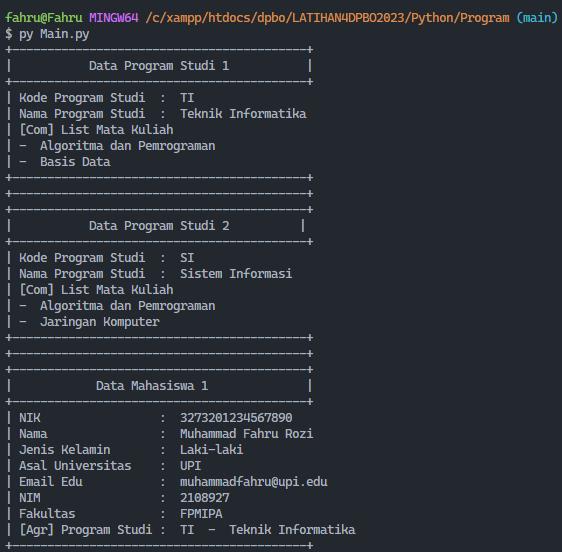Viewport: 562px width, 552px height.
Task: Click the command 'py Main.py'
Action: click(54, 34)
